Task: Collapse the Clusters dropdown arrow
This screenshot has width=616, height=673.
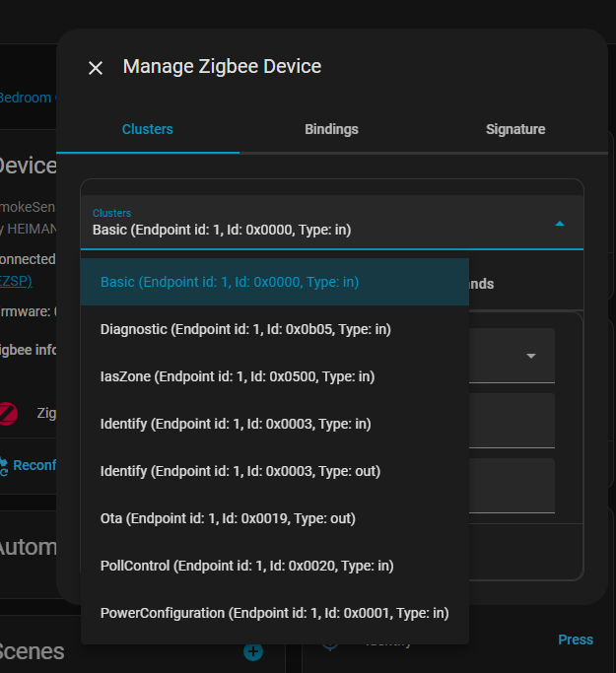Action: (x=560, y=224)
